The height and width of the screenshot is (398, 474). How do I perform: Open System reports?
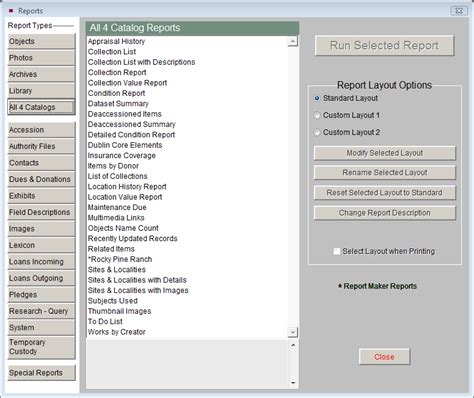point(41,327)
